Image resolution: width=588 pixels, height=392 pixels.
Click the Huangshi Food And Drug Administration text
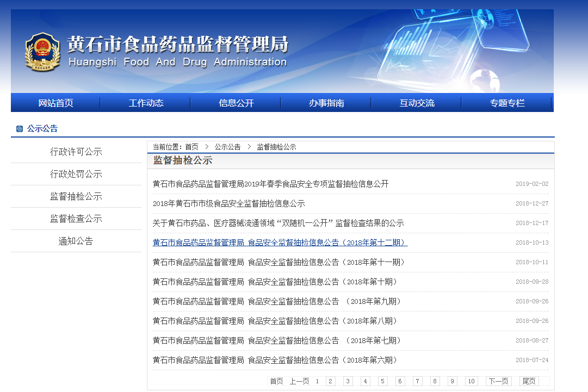click(178, 62)
